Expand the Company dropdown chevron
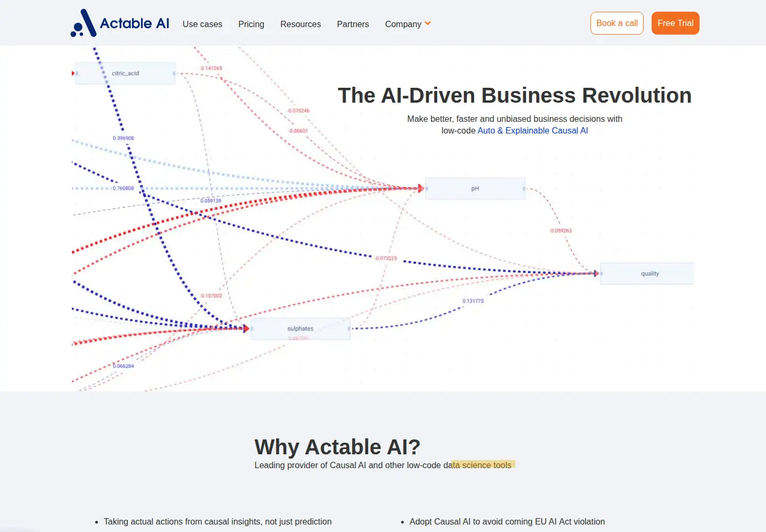766x532 pixels. [x=428, y=23]
